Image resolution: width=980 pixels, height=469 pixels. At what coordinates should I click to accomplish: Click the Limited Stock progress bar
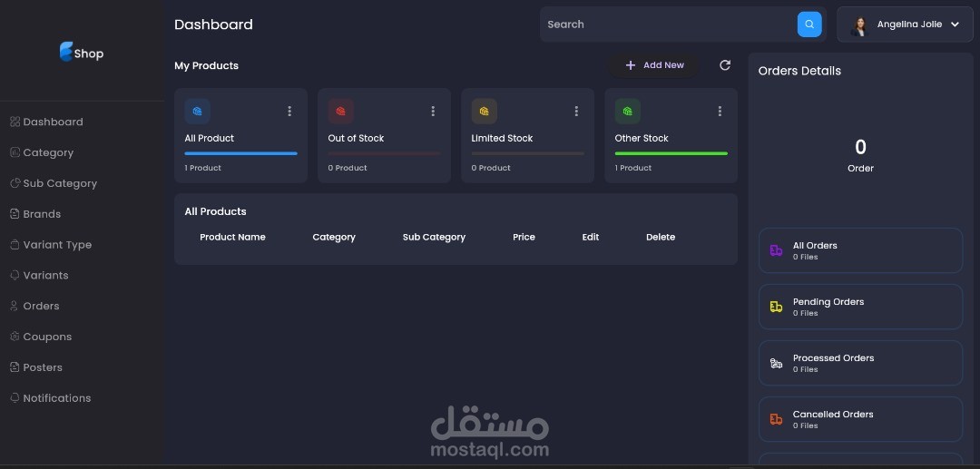[527, 153]
